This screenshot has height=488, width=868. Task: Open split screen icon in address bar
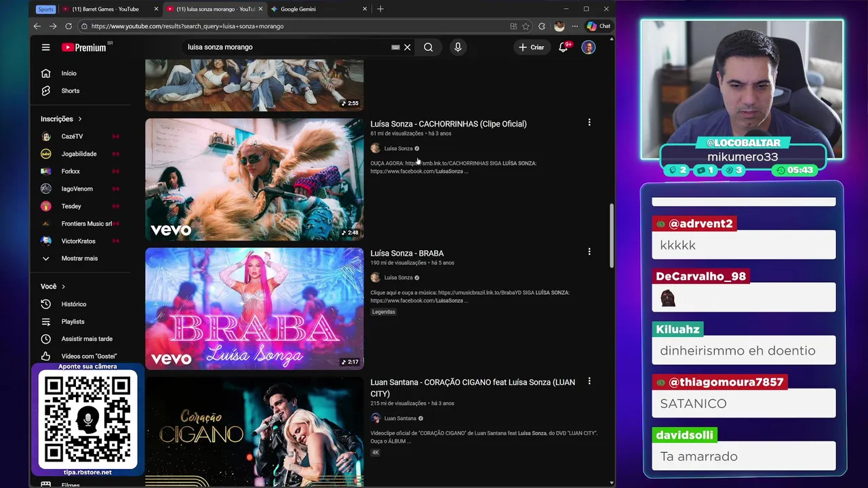click(513, 26)
